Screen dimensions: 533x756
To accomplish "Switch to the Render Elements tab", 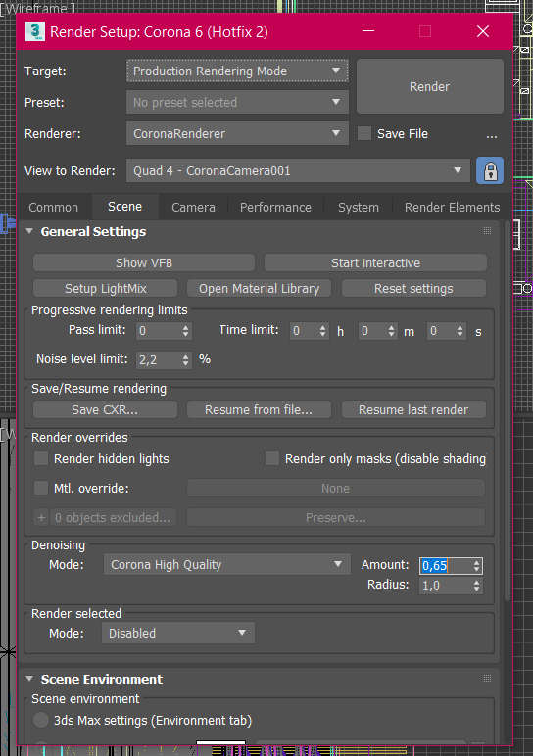I will click(452, 207).
